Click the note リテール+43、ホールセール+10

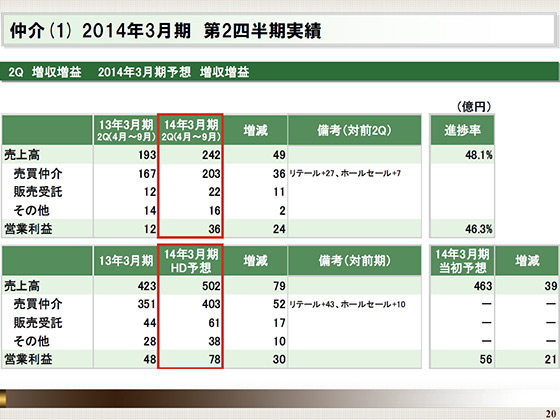point(347,304)
